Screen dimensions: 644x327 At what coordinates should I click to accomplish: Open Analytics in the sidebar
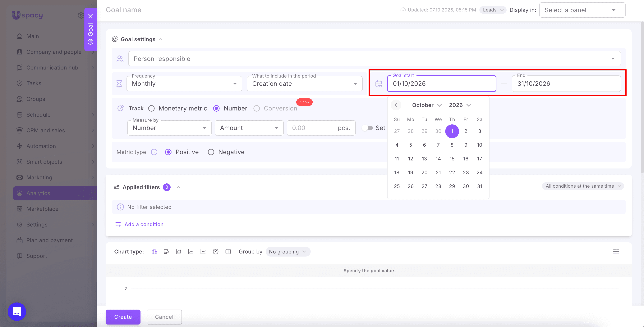54,193
